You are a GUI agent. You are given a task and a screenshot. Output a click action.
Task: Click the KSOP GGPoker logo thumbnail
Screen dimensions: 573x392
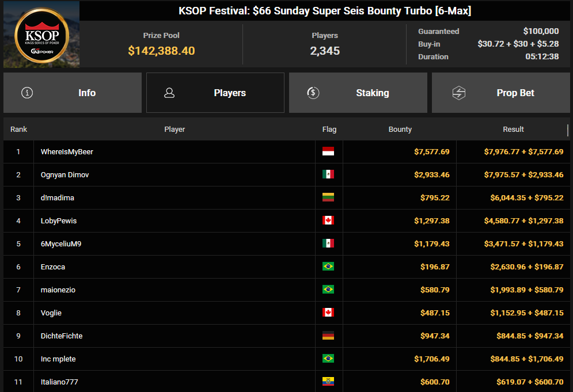[x=41, y=35]
